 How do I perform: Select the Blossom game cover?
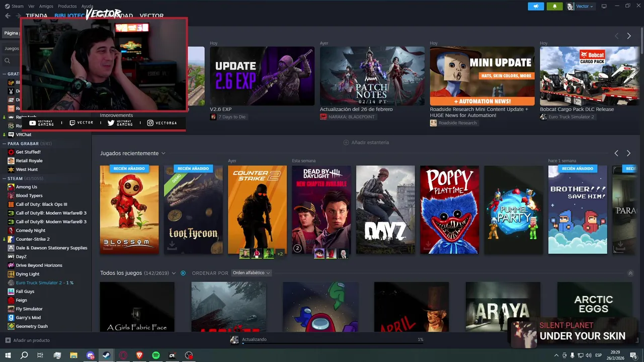point(129,210)
